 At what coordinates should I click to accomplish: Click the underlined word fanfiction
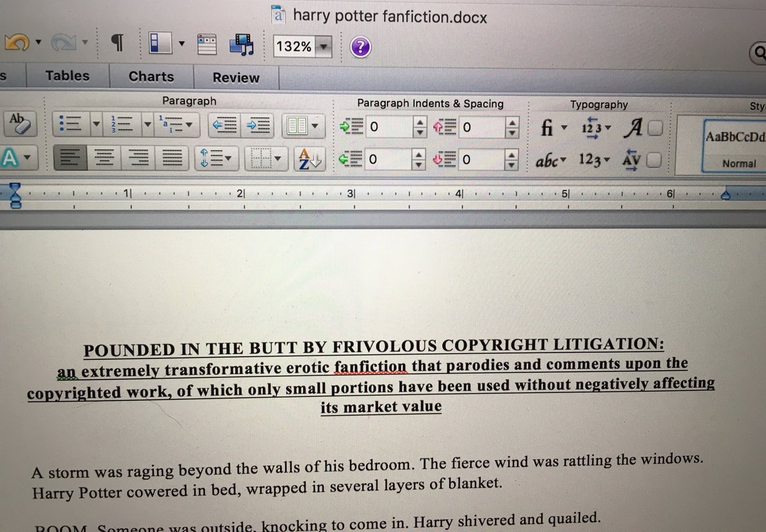(x=370, y=368)
